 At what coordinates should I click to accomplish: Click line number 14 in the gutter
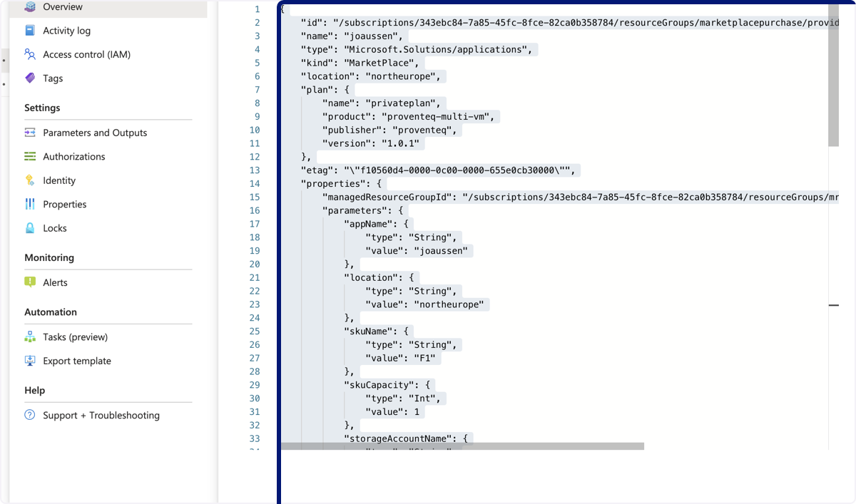(x=255, y=183)
